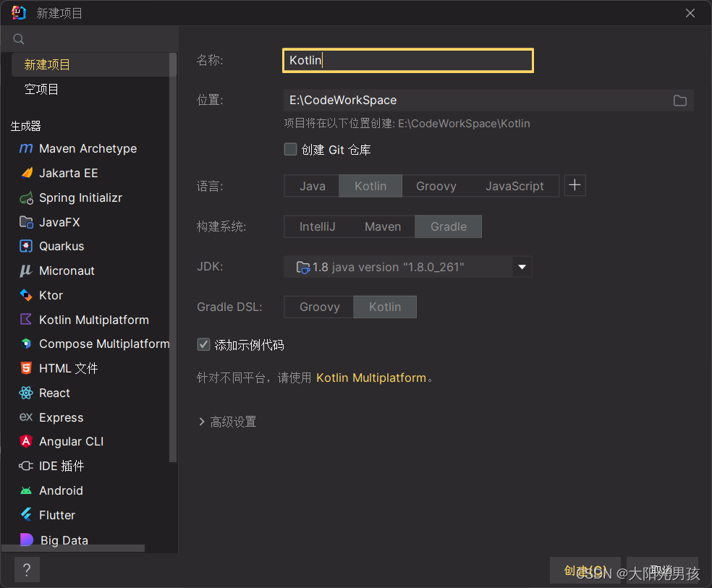Use Kotlin for the Gradle DSL
The width and height of the screenshot is (712, 588).
[385, 307]
